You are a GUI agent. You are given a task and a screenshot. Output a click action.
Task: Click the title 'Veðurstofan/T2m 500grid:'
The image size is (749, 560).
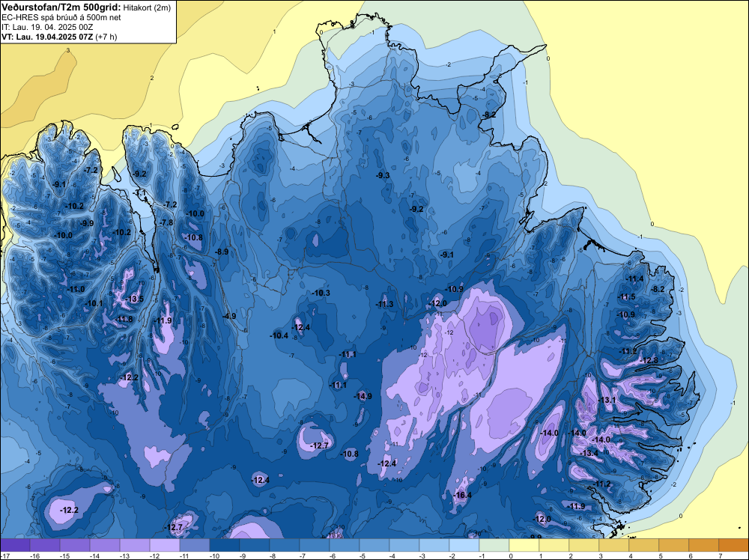61,7
